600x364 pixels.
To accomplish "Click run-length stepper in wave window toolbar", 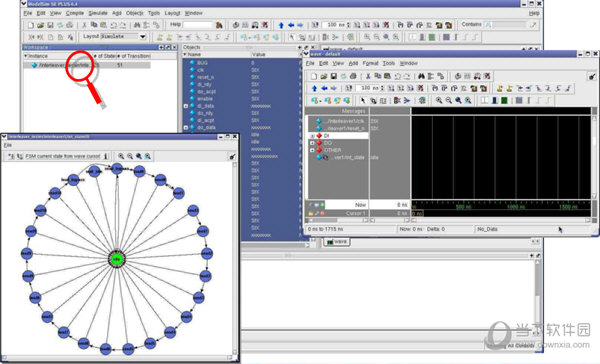I will click(382, 88).
